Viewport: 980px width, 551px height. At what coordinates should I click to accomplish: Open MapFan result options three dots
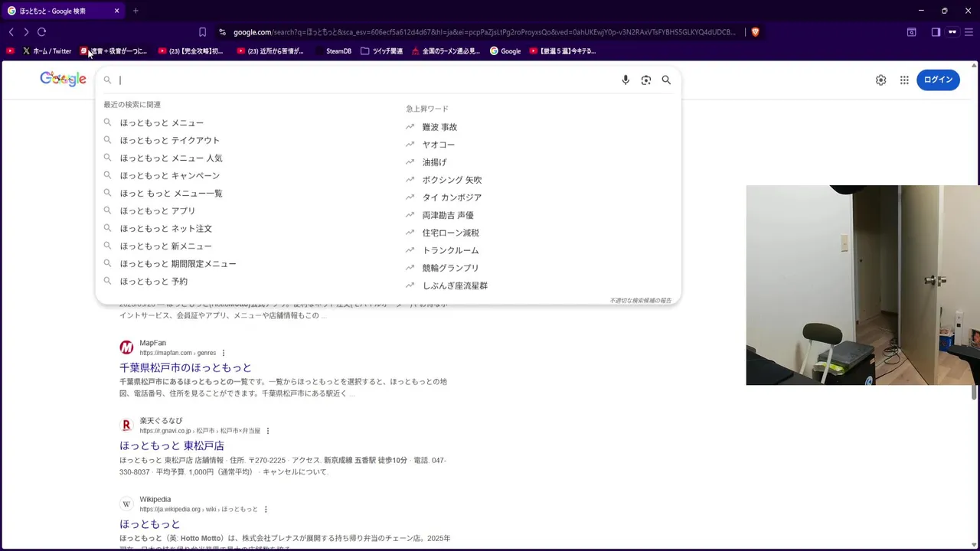pyautogui.click(x=224, y=353)
